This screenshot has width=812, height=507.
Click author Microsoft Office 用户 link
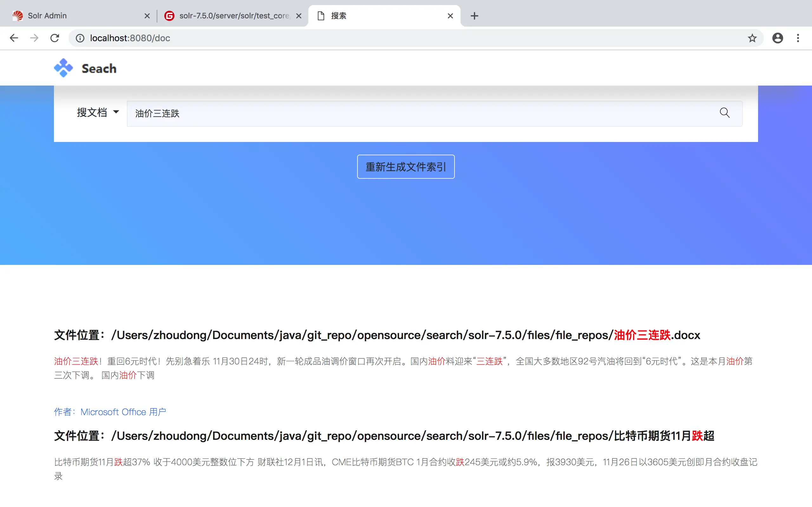click(x=110, y=412)
